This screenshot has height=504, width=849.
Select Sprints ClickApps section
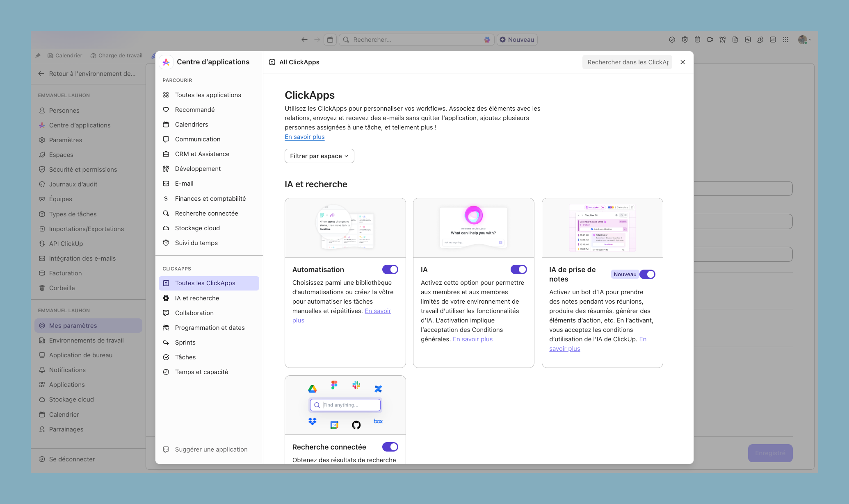pyautogui.click(x=209, y=342)
